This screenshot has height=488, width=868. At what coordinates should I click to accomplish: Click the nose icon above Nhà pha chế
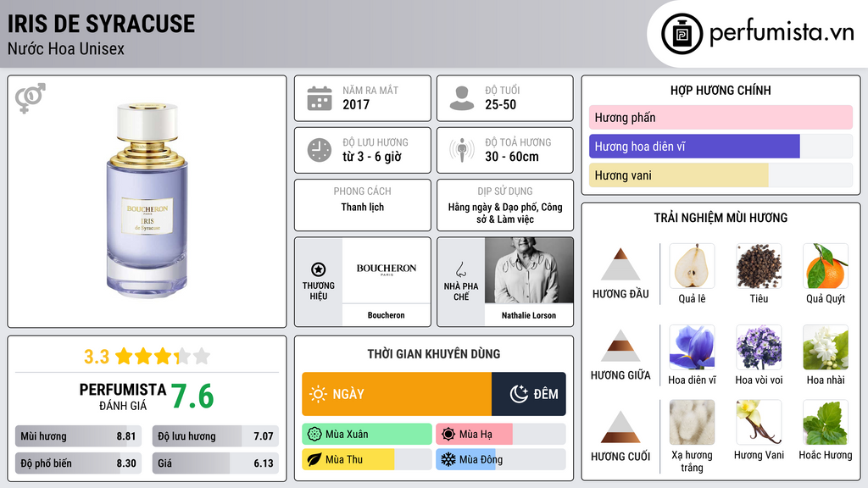pos(460,269)
